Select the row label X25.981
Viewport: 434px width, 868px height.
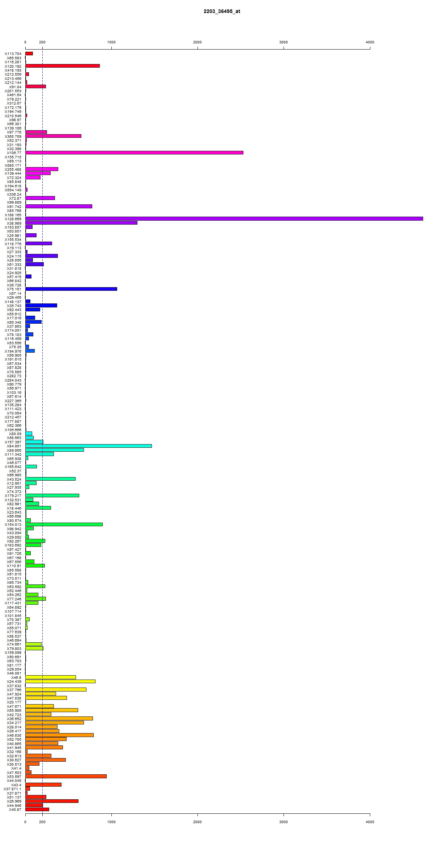(14, 235)
